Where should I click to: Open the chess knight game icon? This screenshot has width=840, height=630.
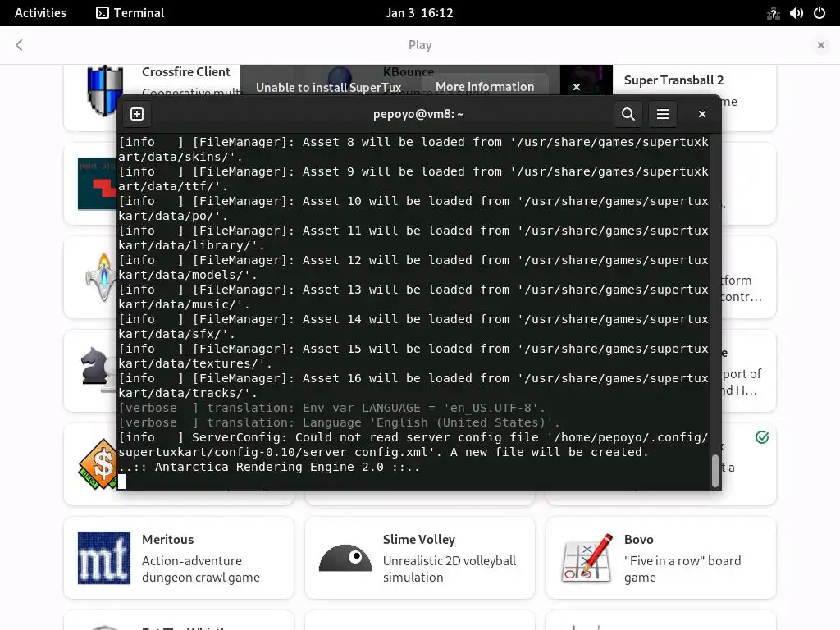click(98, 368)
